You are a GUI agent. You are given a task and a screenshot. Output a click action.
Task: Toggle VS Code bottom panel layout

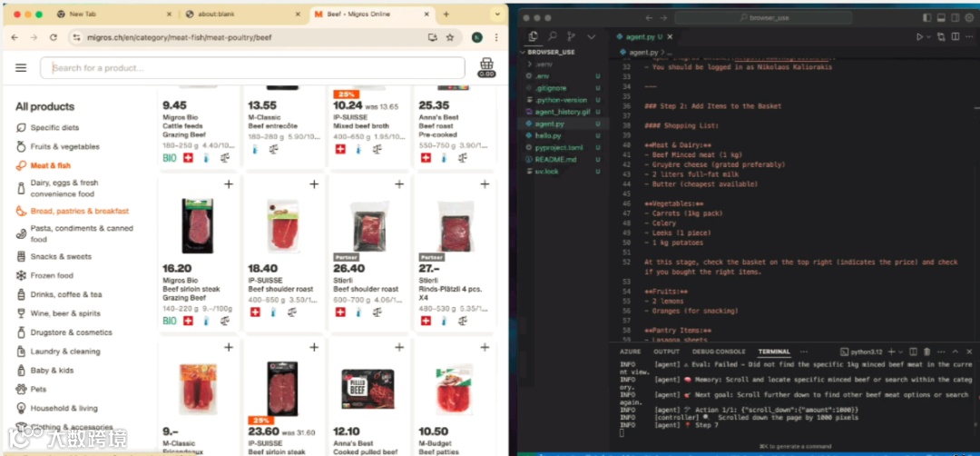coord(940,18)
